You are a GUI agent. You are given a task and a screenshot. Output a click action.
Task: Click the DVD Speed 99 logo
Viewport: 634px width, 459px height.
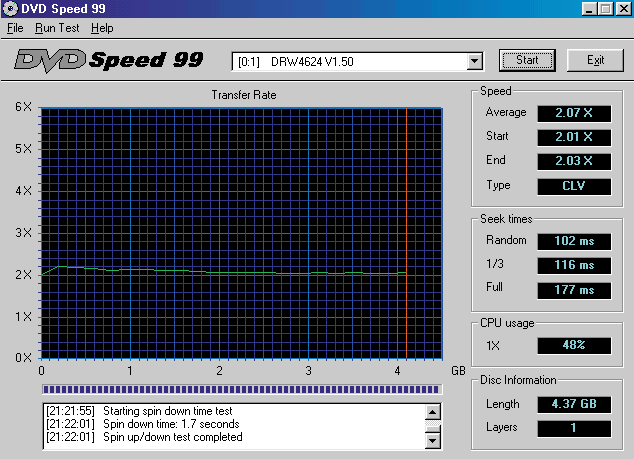108,61
